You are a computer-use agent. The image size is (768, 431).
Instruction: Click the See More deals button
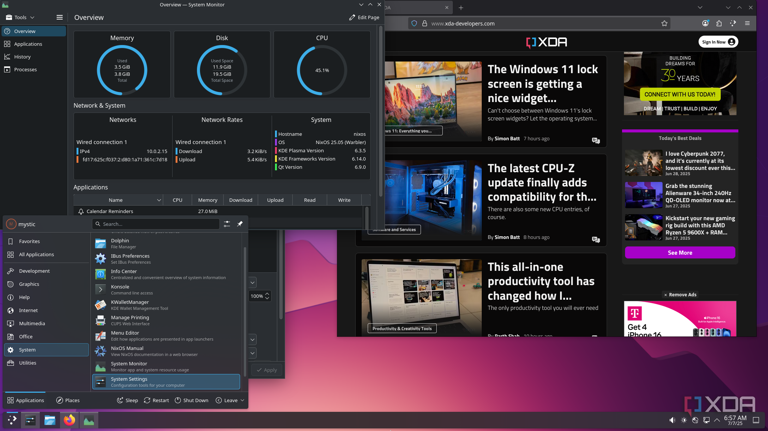pyautogui.click(x=679, y=253)
